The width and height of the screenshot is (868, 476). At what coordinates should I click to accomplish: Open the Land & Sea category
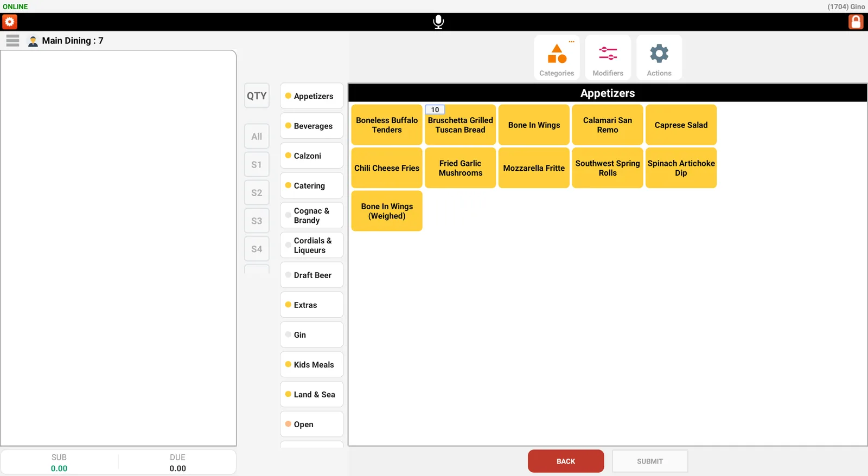(312, 394)
